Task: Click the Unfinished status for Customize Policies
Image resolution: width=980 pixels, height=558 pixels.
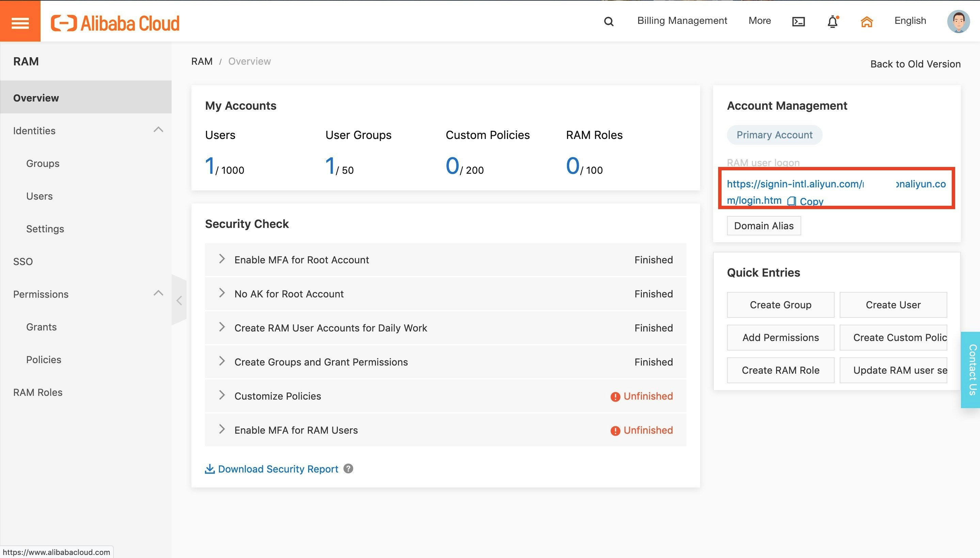Action: [648, 396]
